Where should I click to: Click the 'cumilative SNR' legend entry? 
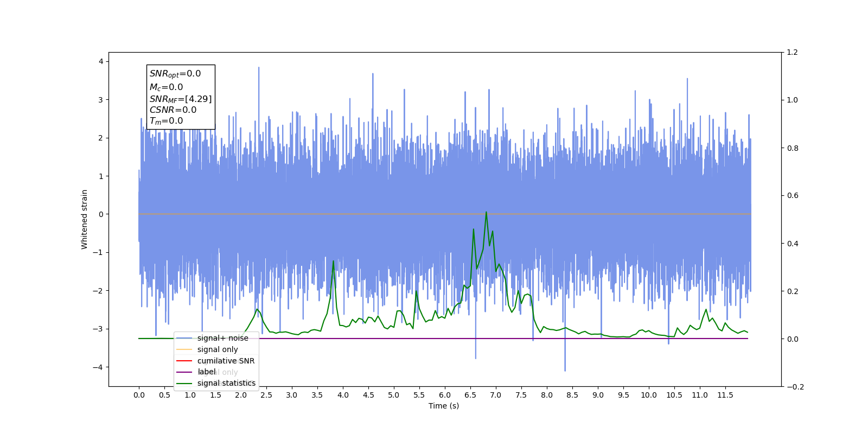(x=226, y=361)
